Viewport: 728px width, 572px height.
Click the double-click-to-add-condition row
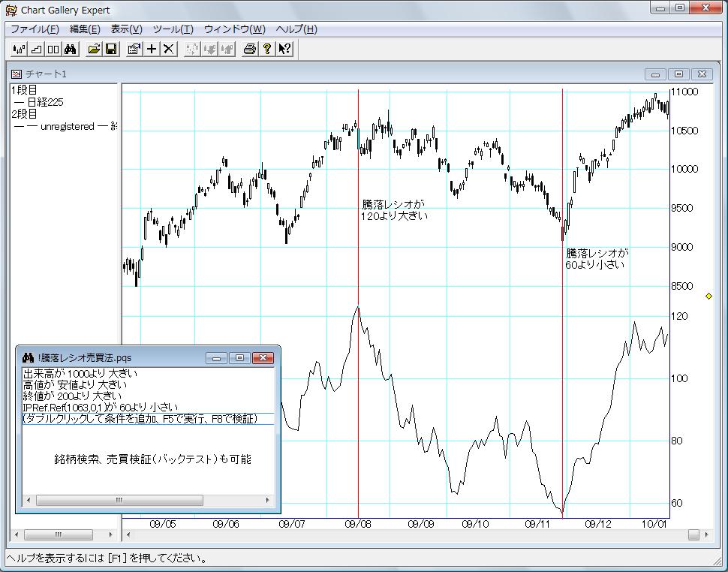pos(140,418)
